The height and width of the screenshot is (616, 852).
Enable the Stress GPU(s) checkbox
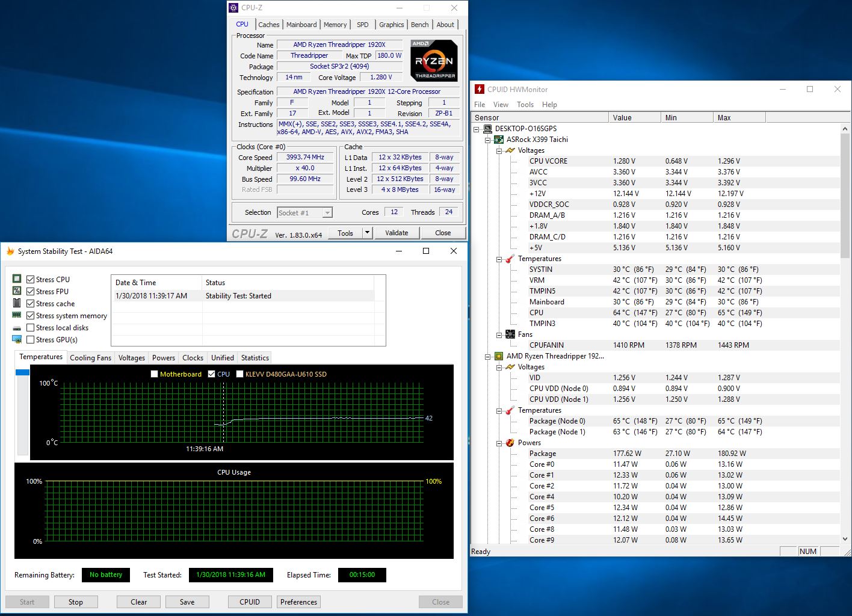(x=31, y=340)
